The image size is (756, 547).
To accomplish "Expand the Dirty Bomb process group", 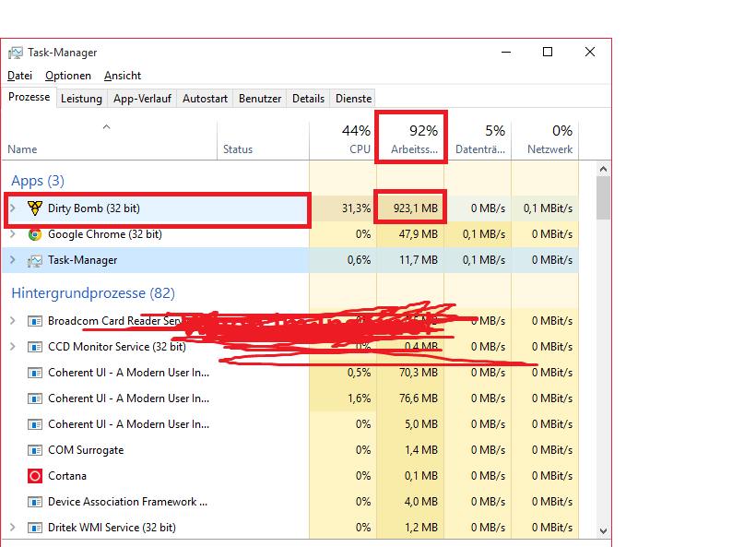I will click(x=13, y=208).
